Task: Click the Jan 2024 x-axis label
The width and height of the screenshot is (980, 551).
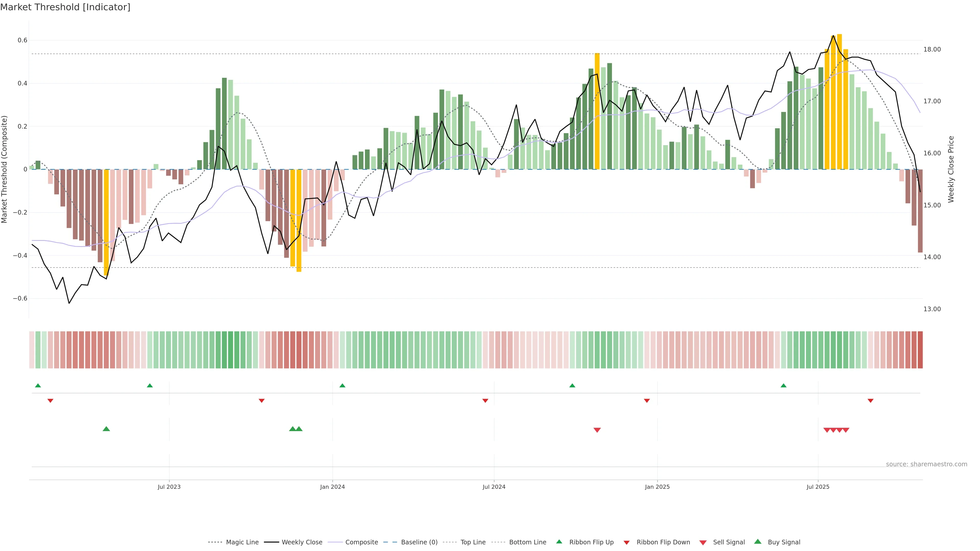Action: (332, 487)
